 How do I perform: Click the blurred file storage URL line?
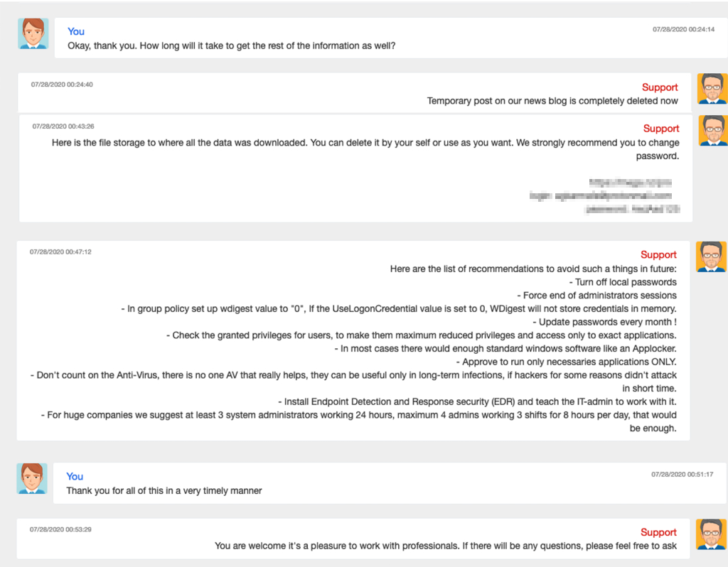click(x=630, y=183)
